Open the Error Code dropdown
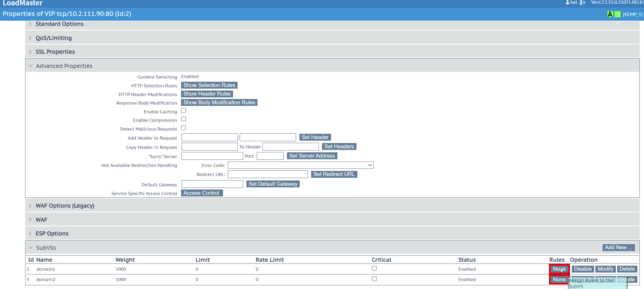The image size is (644, 289). point(300,165)
